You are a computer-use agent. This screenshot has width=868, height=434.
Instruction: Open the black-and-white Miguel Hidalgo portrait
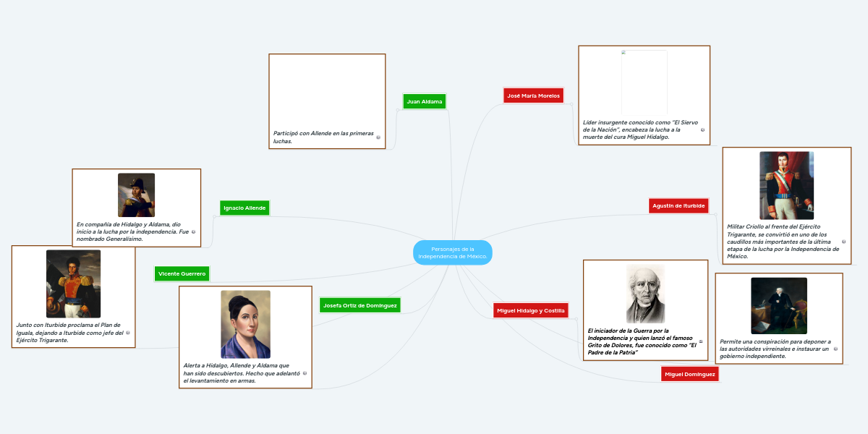coord(645,294)
